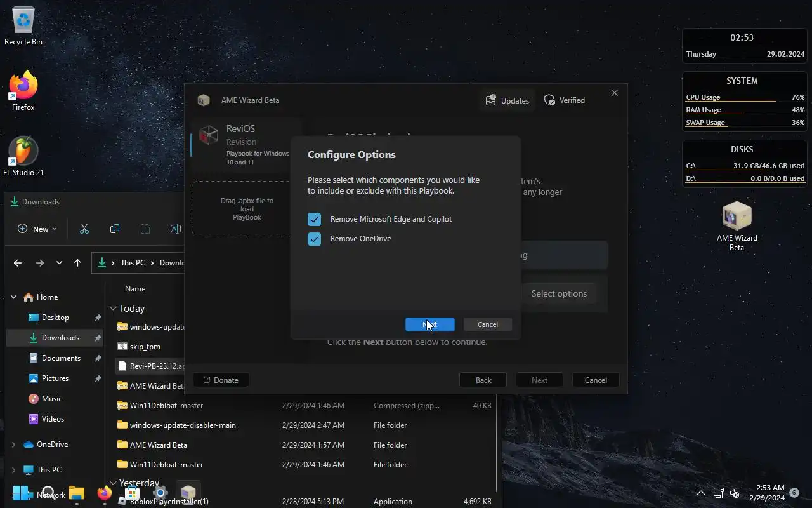Uncheck the Remove OneDrive checkbox
Viewport: 812px width, 508px height.
click(x=314, y=239)
